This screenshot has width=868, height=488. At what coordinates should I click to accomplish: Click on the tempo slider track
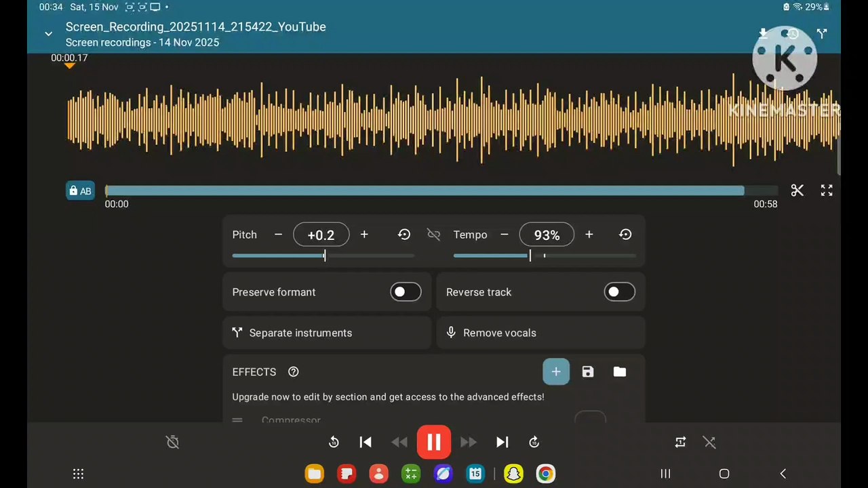pyautogui.click(x=545, y=256)
